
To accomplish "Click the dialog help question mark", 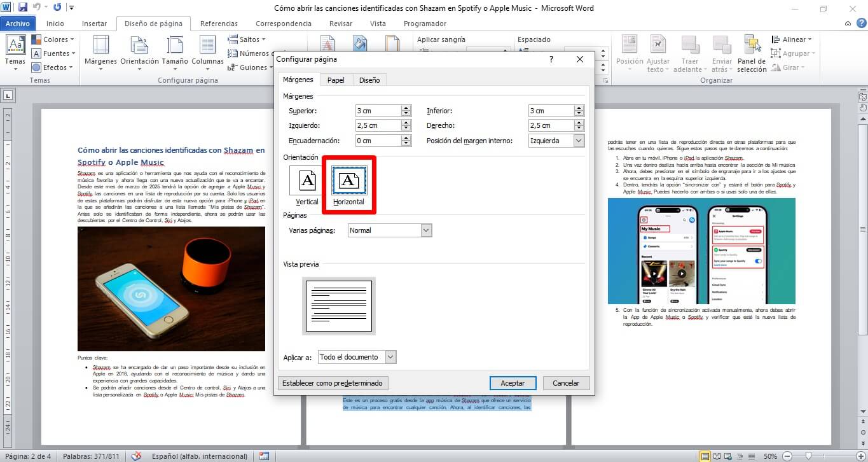I will click(x=551, y=59).
